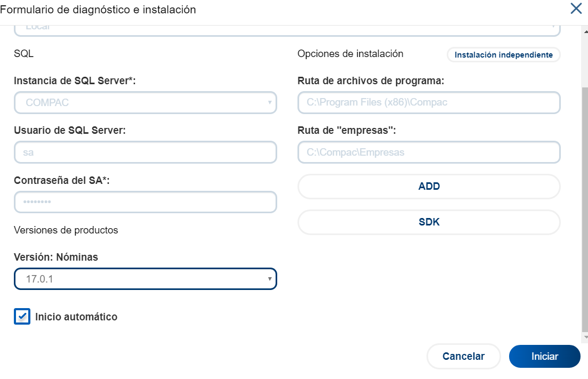This screenshot has width=588, height=379.
Task: Select the Ruta de "empresas" path field
Action: tap(429, 152)
